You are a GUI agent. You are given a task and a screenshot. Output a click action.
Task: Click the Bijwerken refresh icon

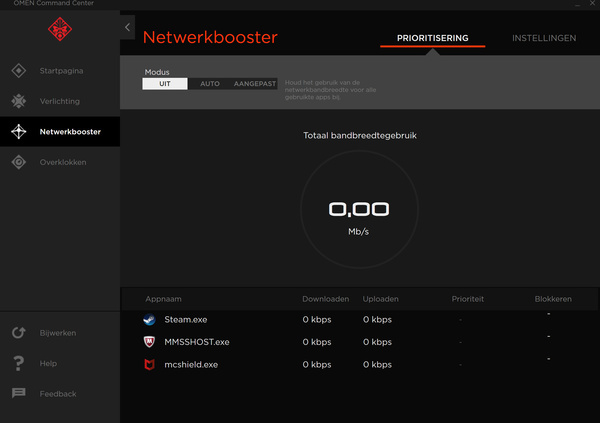pyautogui.click(x=18, y=333)
